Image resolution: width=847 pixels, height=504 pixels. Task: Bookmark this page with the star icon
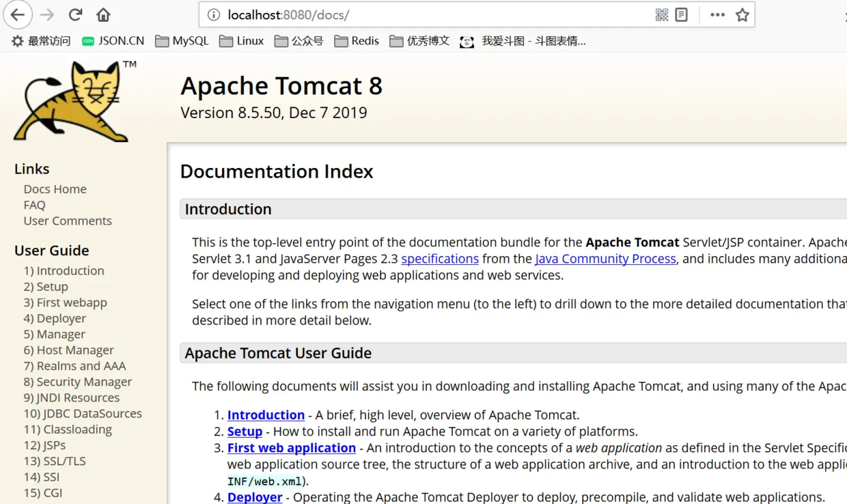(x=742, y=15)
